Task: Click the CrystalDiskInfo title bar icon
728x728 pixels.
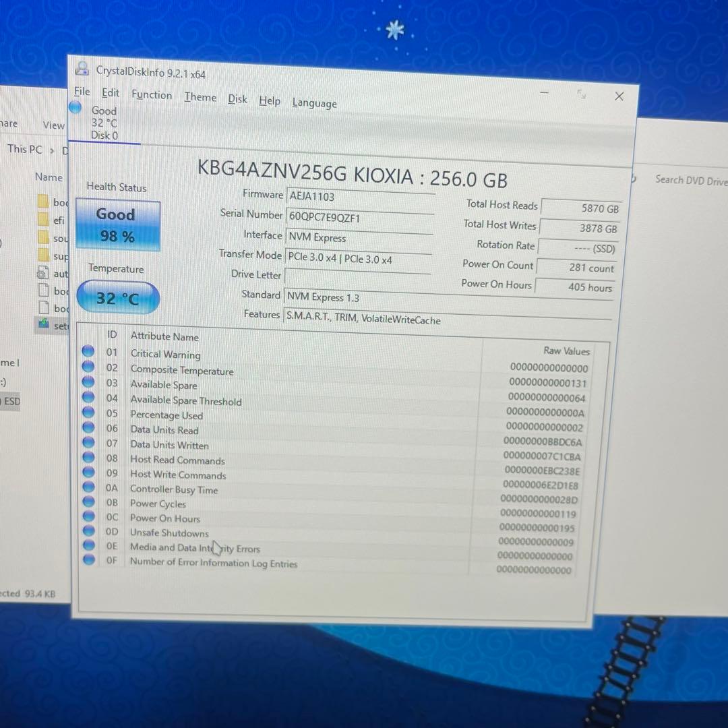Action: pos(82,67)
